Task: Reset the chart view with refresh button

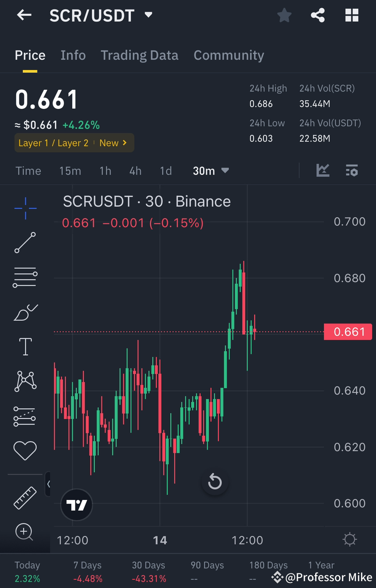Action: (215, 482)
